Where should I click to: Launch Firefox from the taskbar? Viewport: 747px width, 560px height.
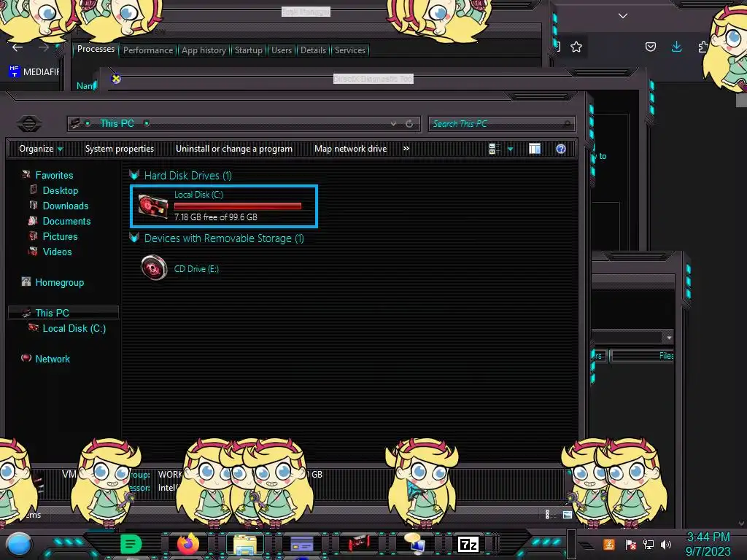188,544
